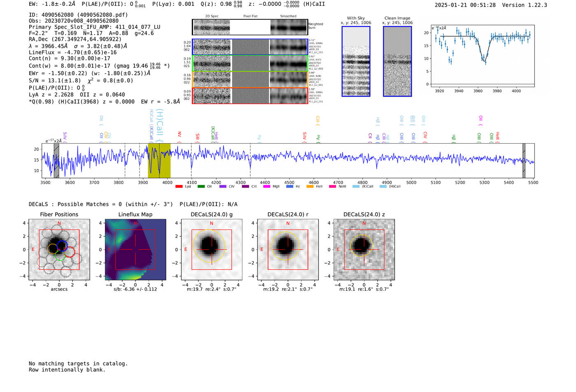Viewport: 576px width, 392px height.
Task: Select the Obs: 20230720v008_4090562080 text
Action: [74, 21]
